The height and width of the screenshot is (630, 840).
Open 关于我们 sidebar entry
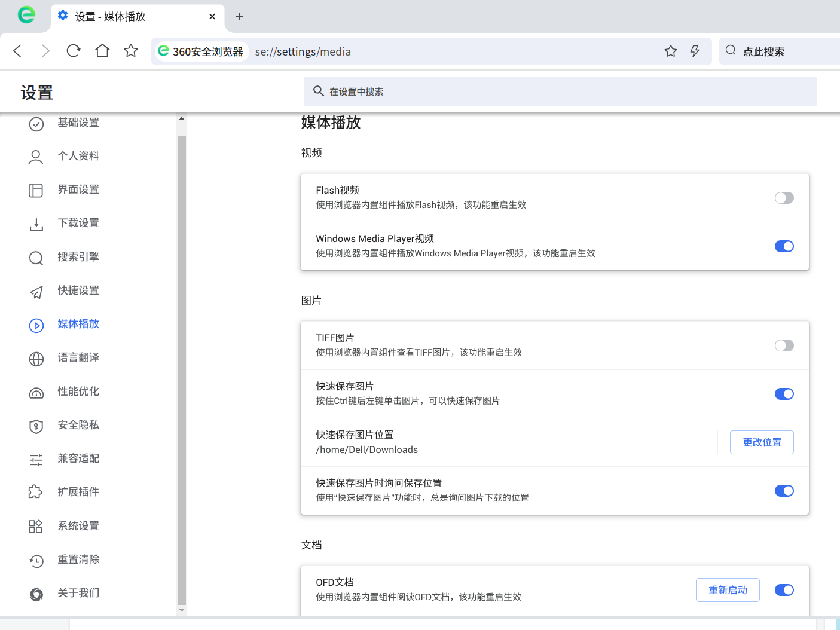coord(78,593)
